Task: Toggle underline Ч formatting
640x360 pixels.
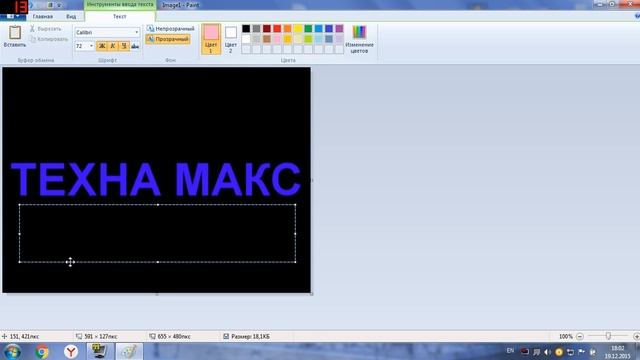Action: click(124, 46)
